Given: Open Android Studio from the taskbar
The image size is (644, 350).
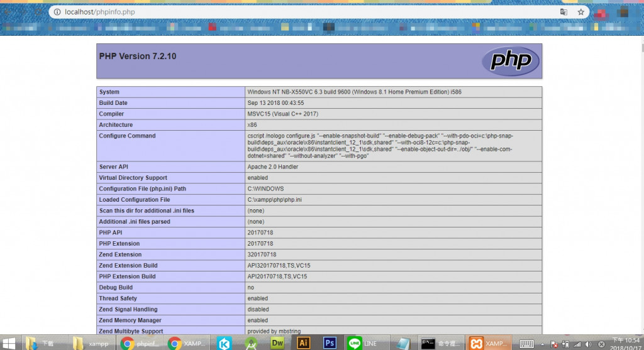Looking at the screenshot, I should [x=250, y=343].
